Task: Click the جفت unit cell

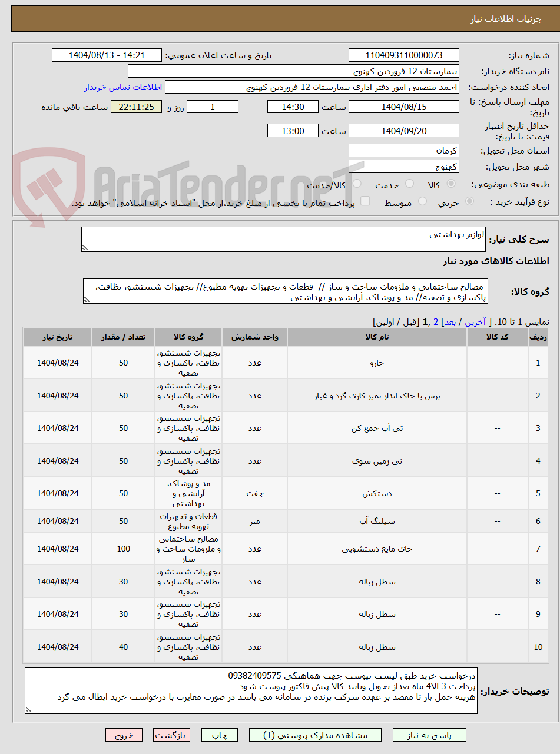Action: click(x=254, y=493)
